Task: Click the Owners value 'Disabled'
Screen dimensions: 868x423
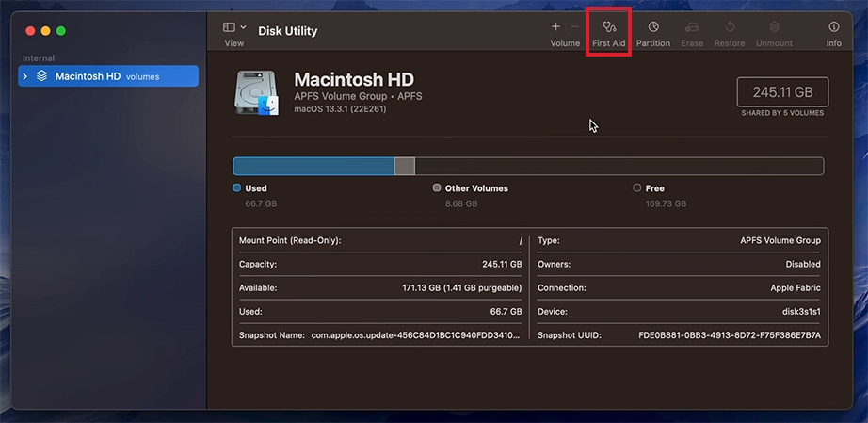Action: tap(803, 264)
